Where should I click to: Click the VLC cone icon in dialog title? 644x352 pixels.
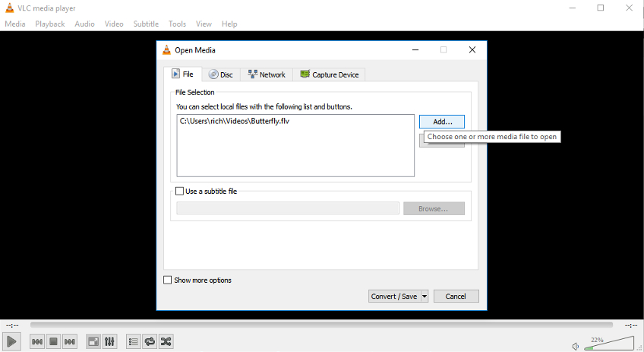click(166, 49)
